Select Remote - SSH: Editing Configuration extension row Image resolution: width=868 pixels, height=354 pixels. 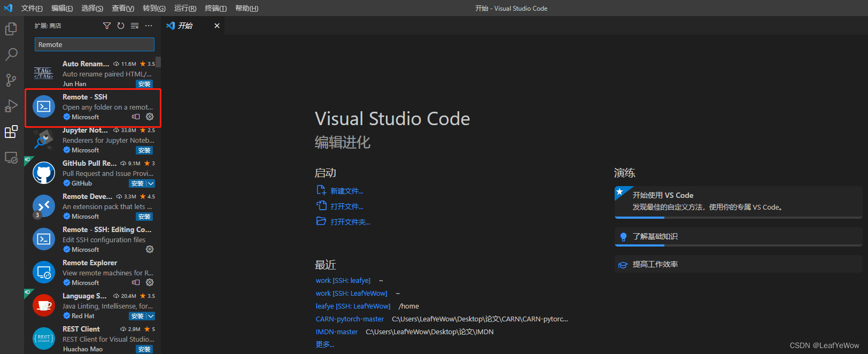[x=92, y=239]
